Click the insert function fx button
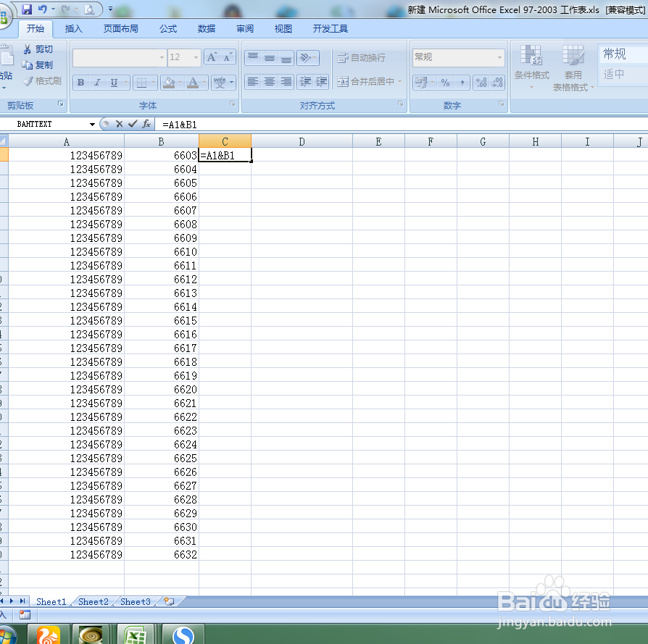This screenshot has height=644, width=648. [146, 124]
